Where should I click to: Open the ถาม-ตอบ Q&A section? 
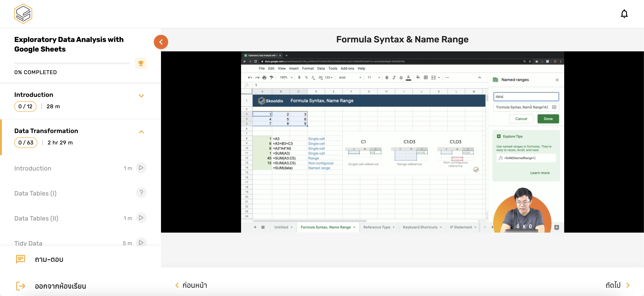pyautogui.click(x=49, y=259)
